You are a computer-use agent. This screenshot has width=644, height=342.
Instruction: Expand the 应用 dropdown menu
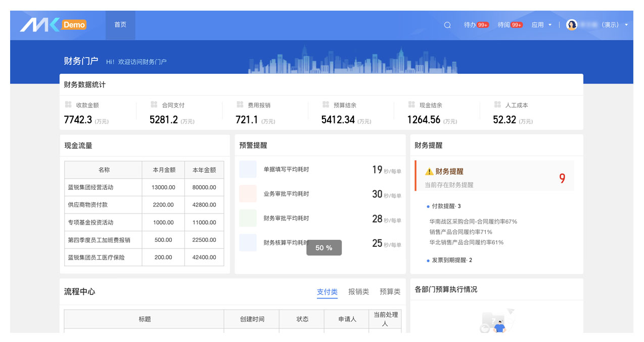click(541, 25)
